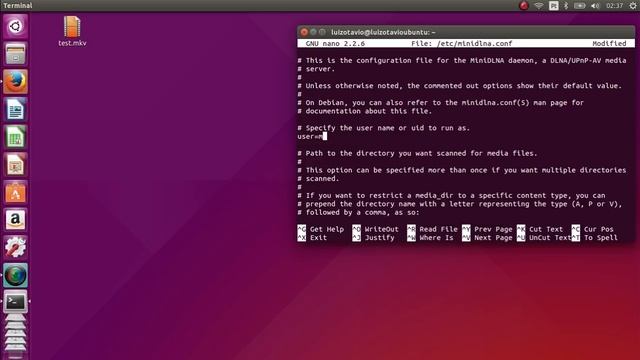The image size is (640, 360).
Task: Click the terminal title bar text
Action: pos(383,32)
